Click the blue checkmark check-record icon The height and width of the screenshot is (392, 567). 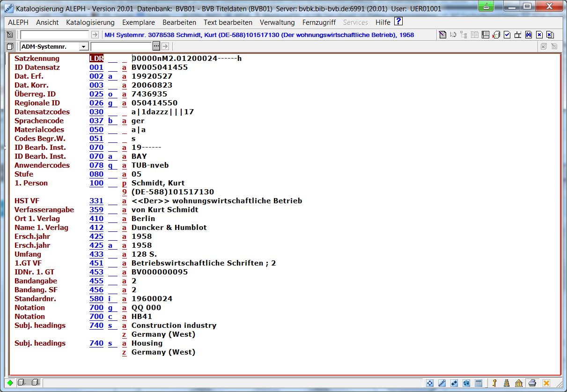click(507, 35)
